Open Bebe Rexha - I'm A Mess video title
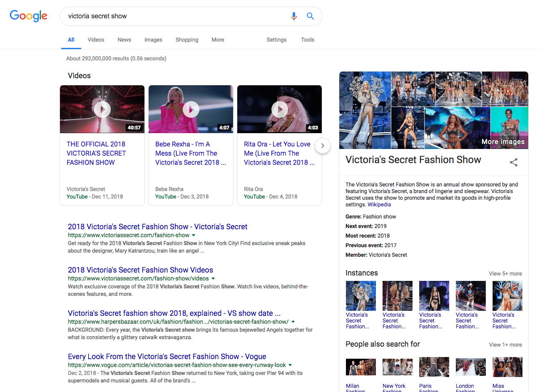Screen dimensions: 542x392 191,153
